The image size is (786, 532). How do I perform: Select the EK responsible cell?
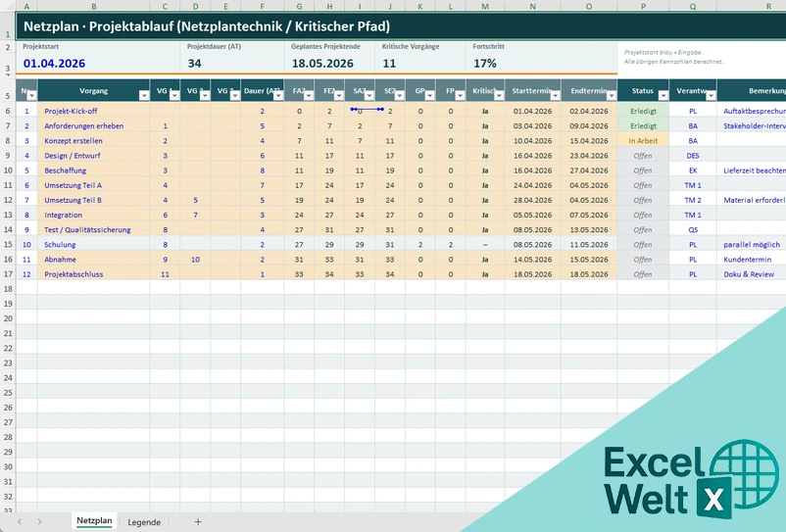[693, 170]
